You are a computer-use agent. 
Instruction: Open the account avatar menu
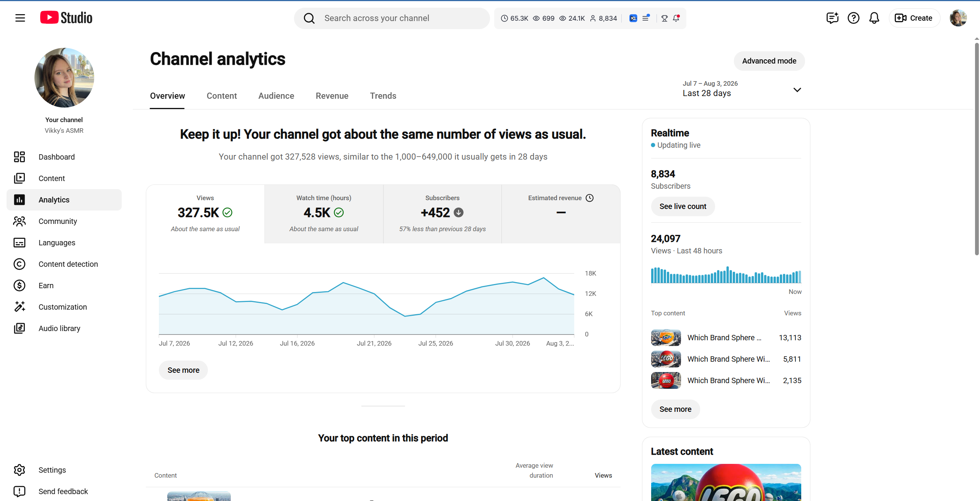click(958, 18)
